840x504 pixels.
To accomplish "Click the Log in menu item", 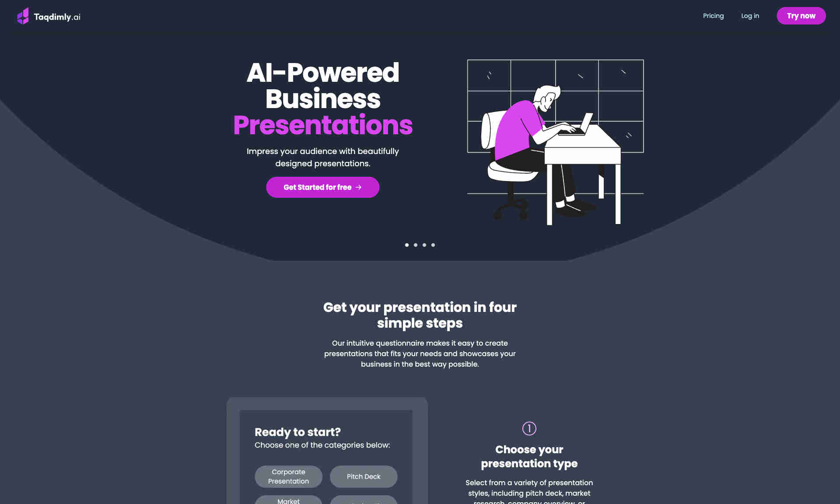I will [750, 16].
